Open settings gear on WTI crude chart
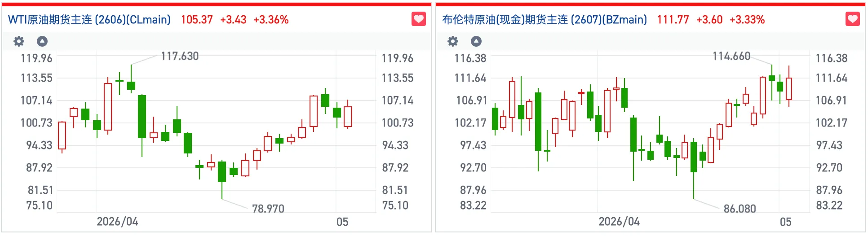Screen dimensions: 868x236 (19, 41)
